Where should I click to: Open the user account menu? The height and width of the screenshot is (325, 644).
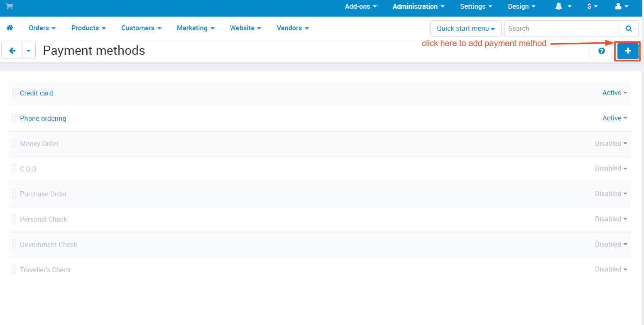coord(622,6)
